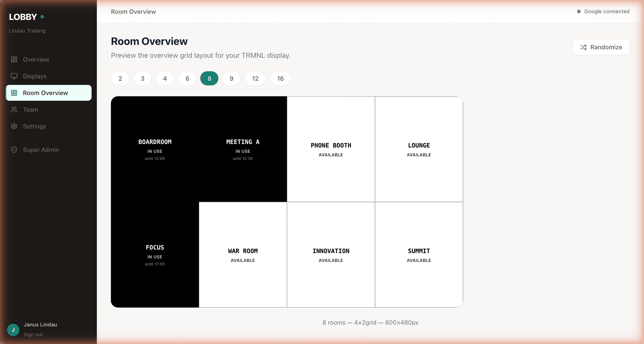Switch to the 4-room layout option
This screenshot has width=644, height=344.
tap(165, 78)
